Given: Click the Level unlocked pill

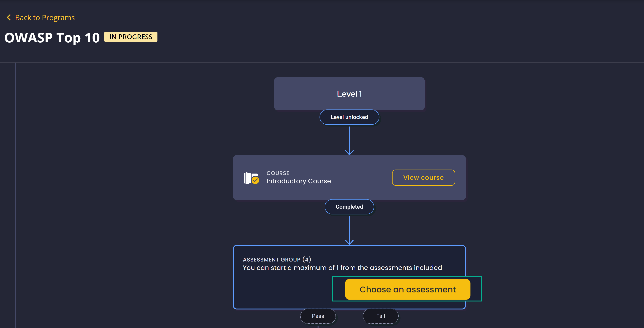Looking at the screenshot, I should [349, 117].
